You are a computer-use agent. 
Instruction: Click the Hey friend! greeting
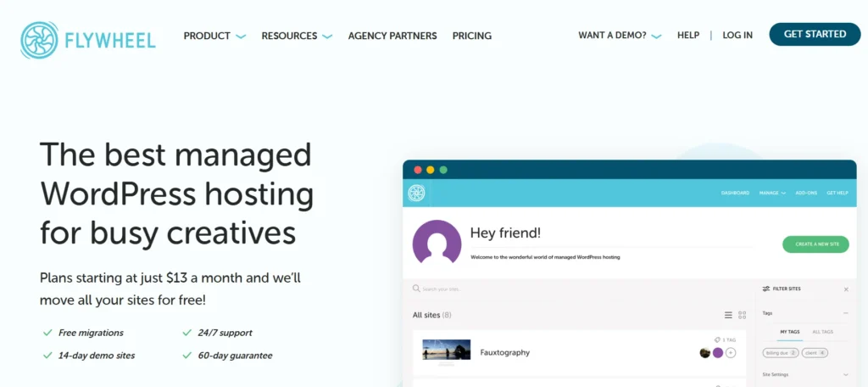[x=505, y=233]
